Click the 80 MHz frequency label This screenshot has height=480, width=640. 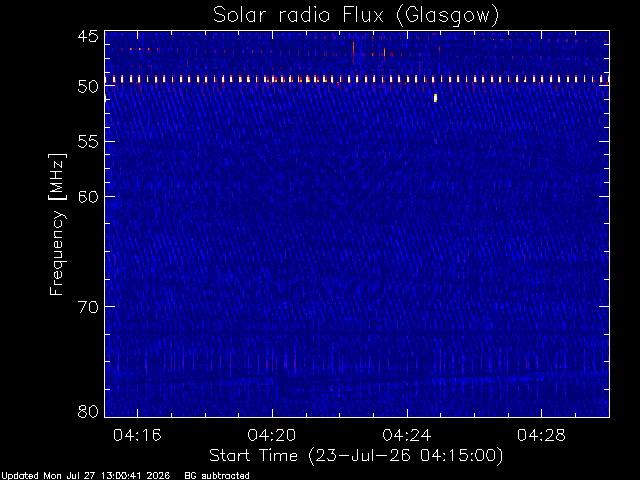pyautogui.click(x=88, y=411)
